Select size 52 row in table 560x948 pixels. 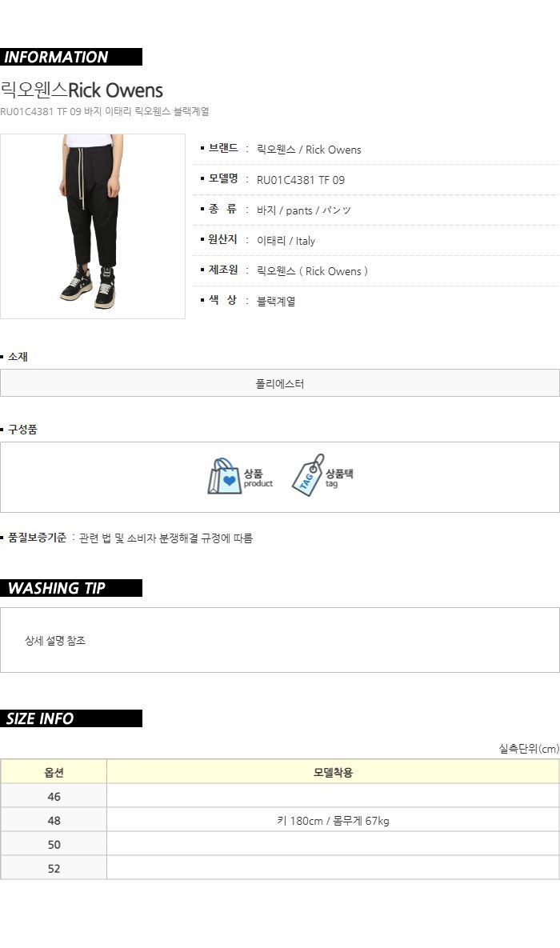(280, 868)
